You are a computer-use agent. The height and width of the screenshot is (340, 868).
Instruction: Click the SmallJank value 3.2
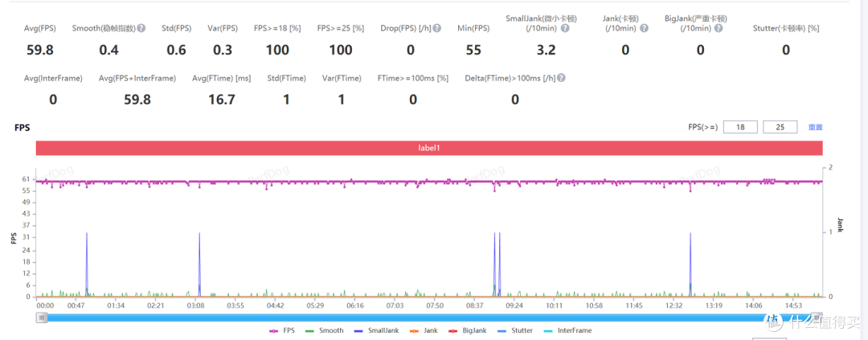coord(546,51)
